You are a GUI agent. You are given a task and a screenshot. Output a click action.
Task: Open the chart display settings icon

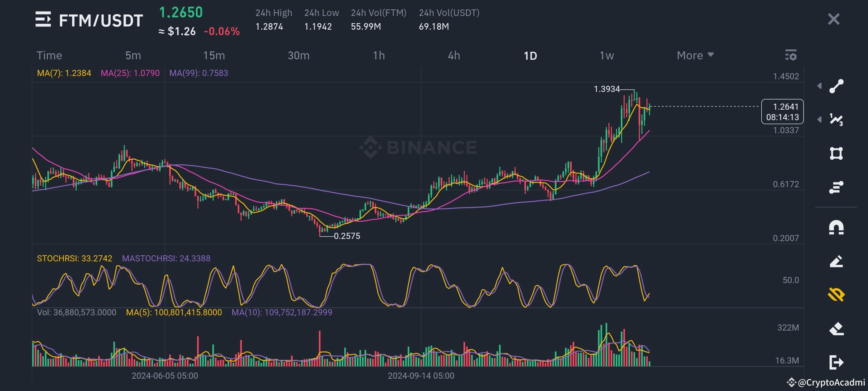tap(791, 55)
